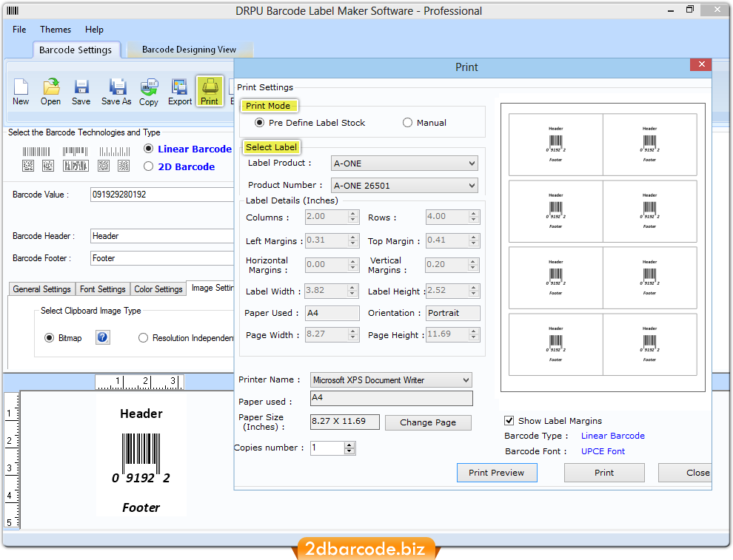Click the Paper used A4 field below printer
This screenshot has width=733, height=560.
coord(391,398)
